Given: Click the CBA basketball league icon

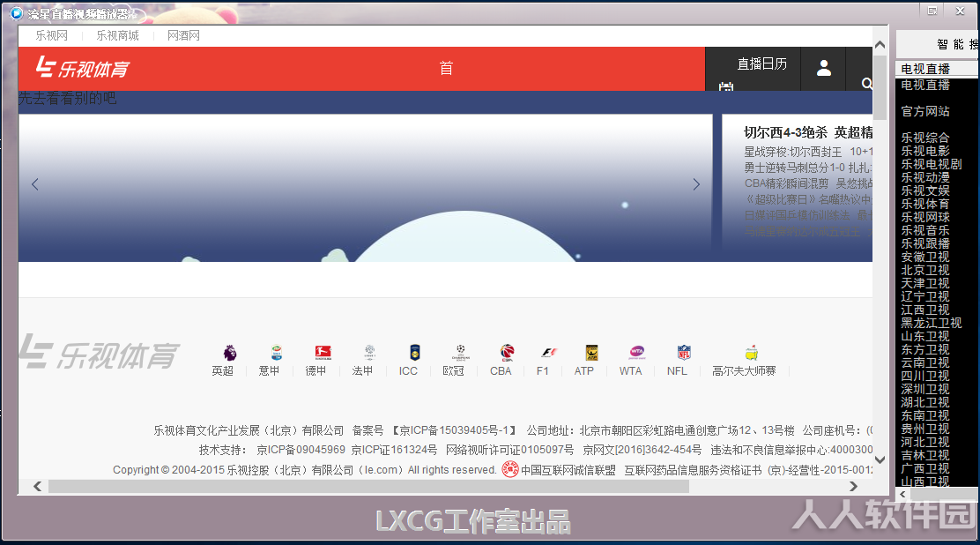Looking at the screenshot, I should pos(507,352).
